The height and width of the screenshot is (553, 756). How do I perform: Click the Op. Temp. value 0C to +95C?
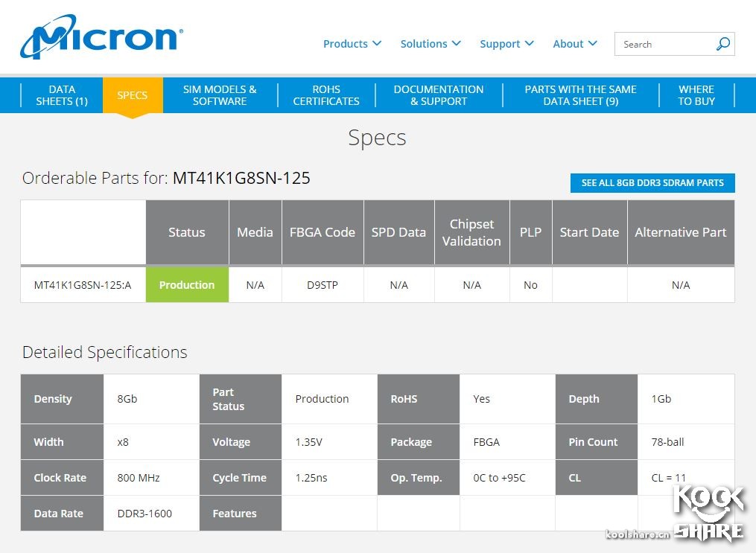point(500,478)
